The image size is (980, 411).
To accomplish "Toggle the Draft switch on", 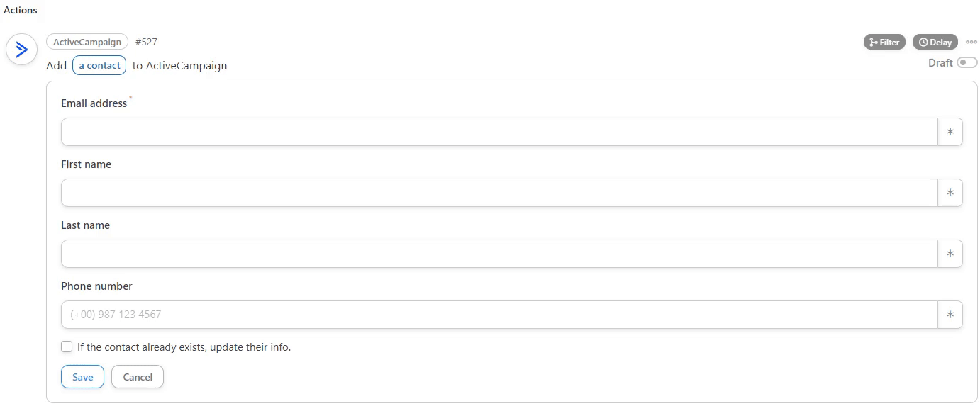I will (967, 63).
